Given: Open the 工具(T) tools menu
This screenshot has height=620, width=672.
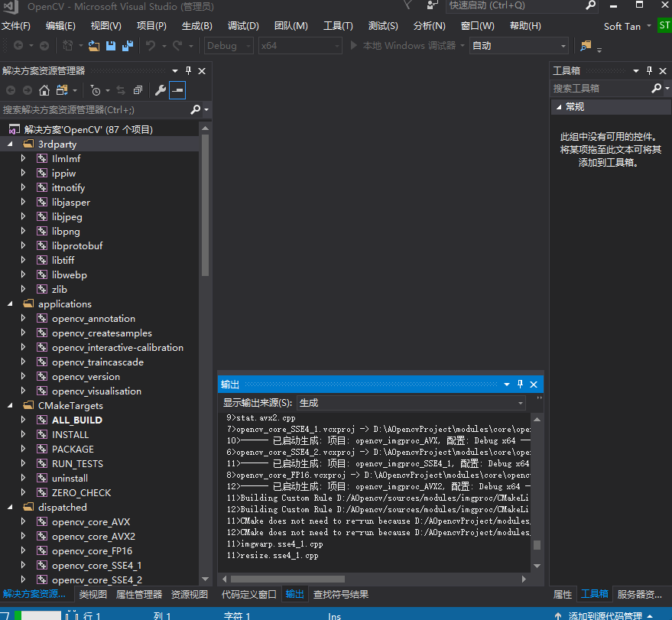Looking at the screenshot, I should coord(338,26).
